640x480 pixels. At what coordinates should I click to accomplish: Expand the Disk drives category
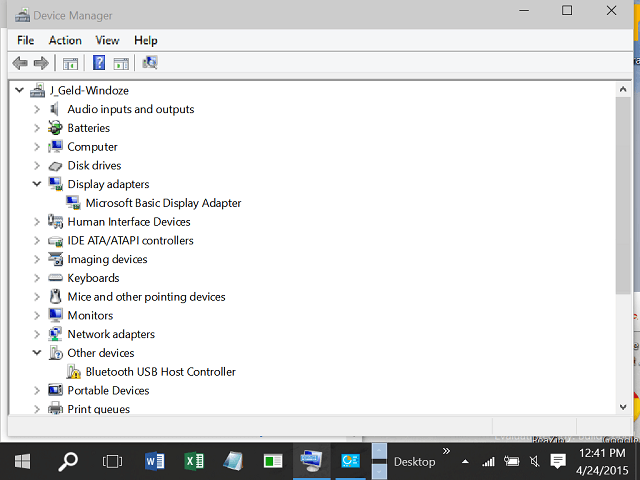(x=37, y=166)
